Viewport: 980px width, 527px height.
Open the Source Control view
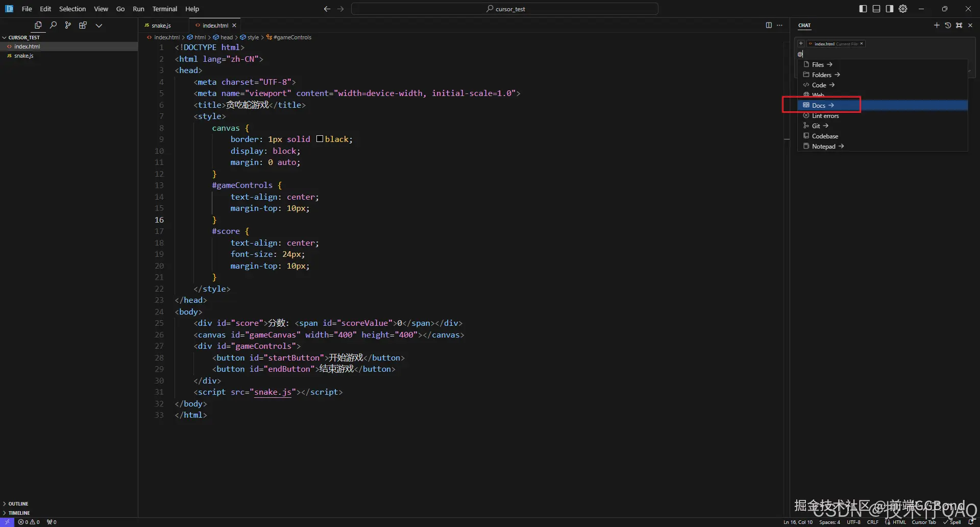click(x=68, y=25)
